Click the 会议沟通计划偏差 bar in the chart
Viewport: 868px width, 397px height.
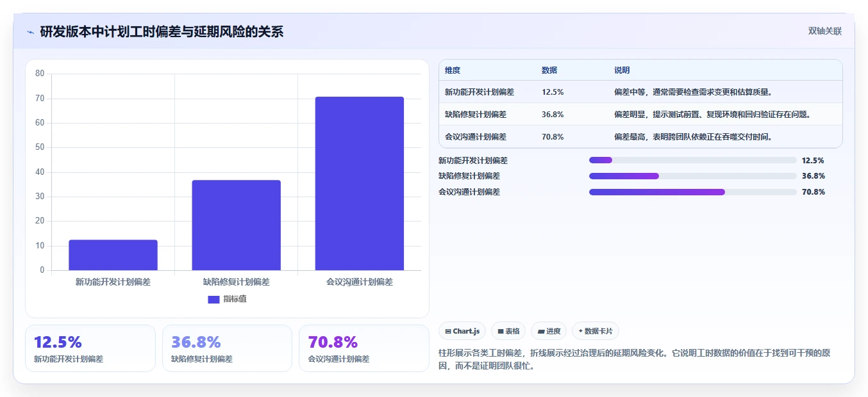pos(359,183)
